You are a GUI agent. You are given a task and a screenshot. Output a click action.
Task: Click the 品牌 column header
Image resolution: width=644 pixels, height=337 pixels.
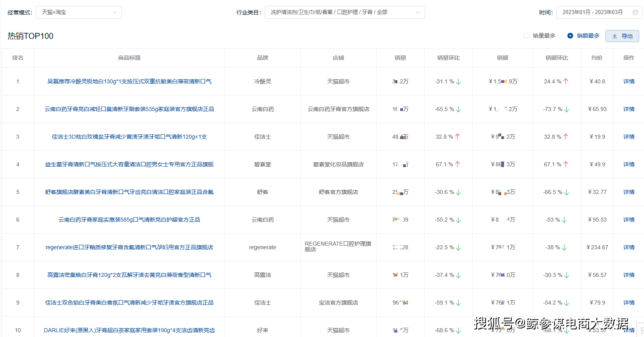coord(263,58)
